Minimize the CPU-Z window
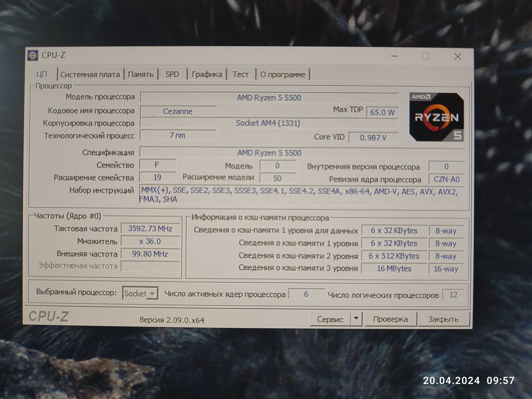532x399 pixels. point(394,56)
